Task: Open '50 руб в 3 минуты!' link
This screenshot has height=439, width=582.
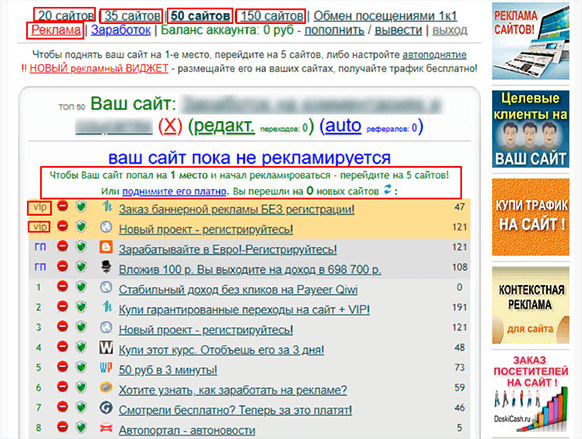Action: click(x=168, y=370)
